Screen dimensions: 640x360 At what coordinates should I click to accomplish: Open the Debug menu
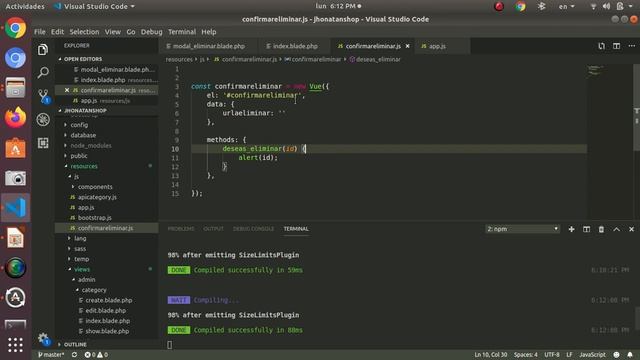(x=151, y=32)
